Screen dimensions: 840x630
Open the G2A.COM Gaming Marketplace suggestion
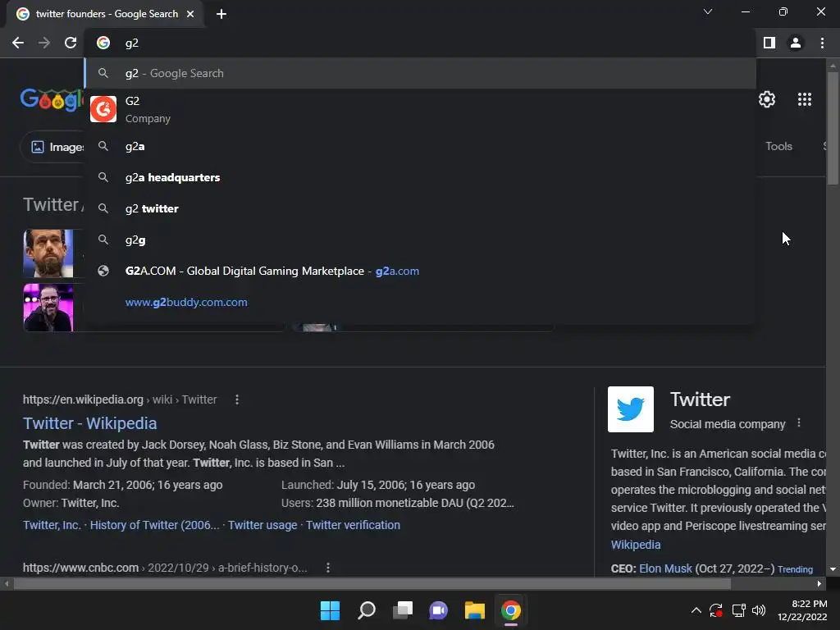pyautogui.click(x=420, y=271)
